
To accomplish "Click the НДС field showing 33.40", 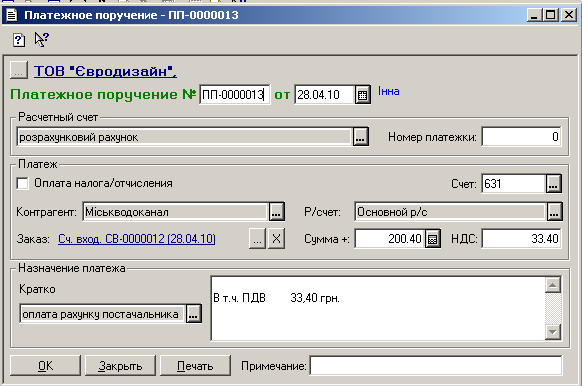I will [x=521, y=239].
